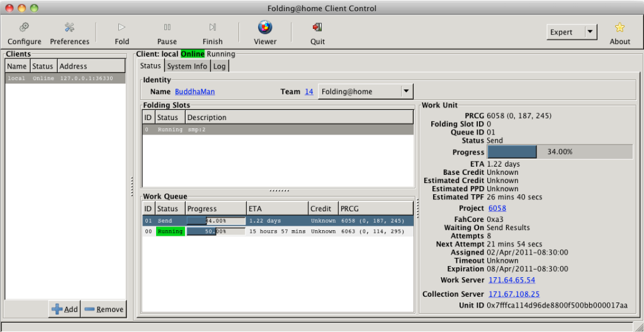Screen dimensions: 644x332
Task: Click Work Queue PRCG column header
Action: click(x=376, y=209)
